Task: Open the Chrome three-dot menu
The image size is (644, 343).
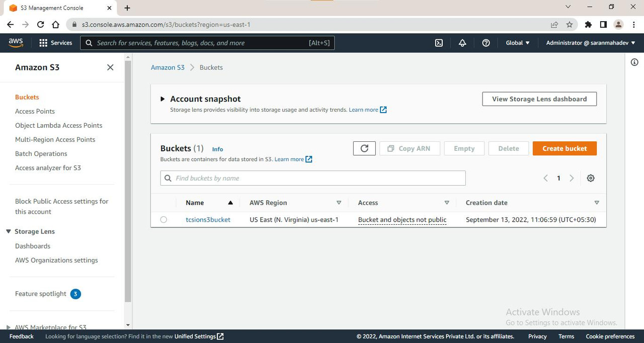Action: [633, 24]
